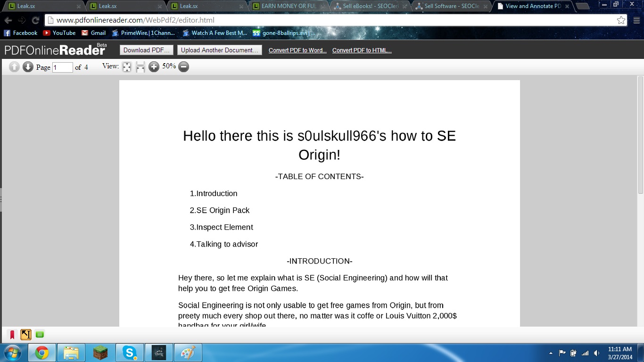Click the vertical scrollbar thumb
The height and width of the screenshot is (362, 644).
coord(641,134)
